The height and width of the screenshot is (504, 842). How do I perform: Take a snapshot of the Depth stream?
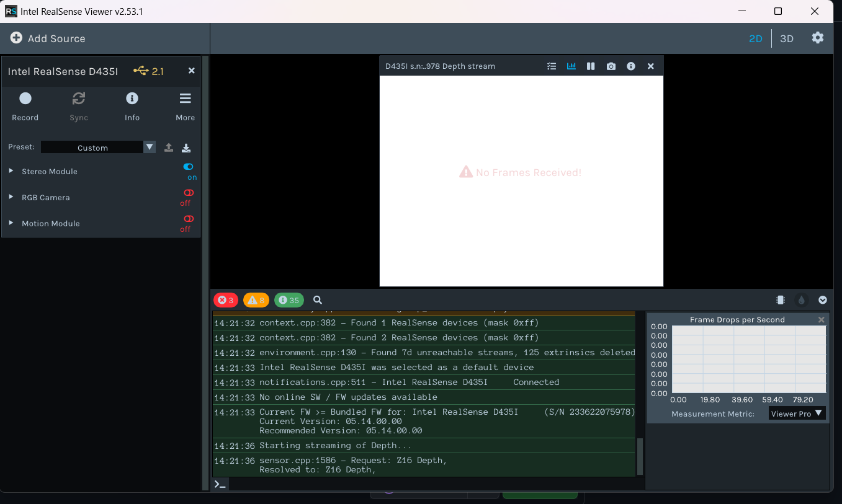611,66
